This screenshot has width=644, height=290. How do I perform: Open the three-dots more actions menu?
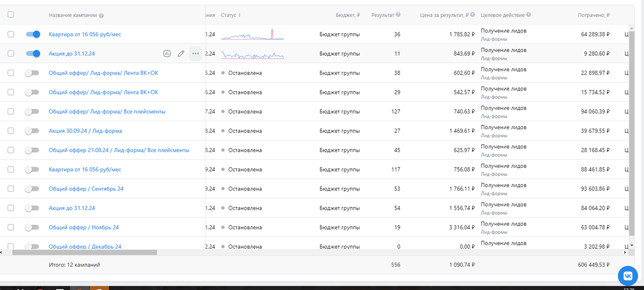click(195, 54)
